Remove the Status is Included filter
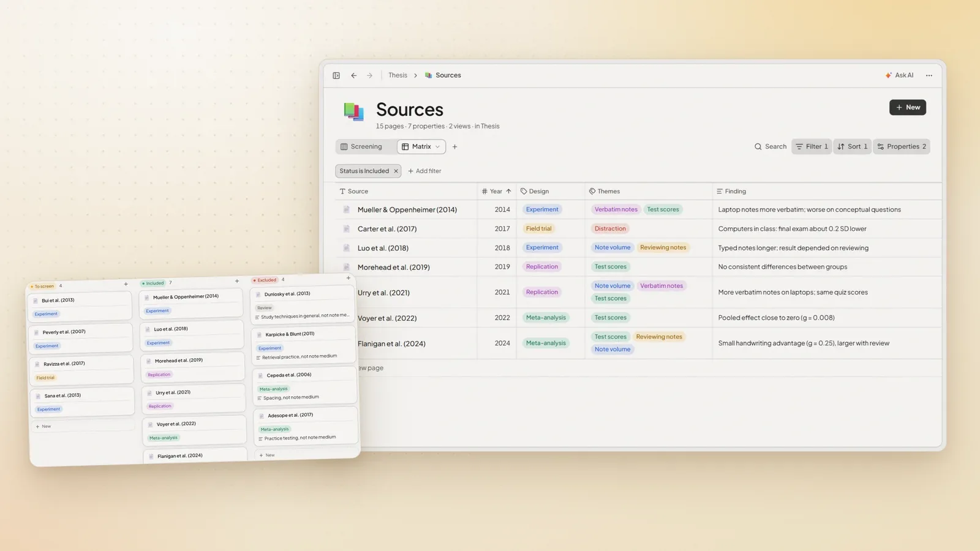The image size is (980, 551). (x=396, y=171)
